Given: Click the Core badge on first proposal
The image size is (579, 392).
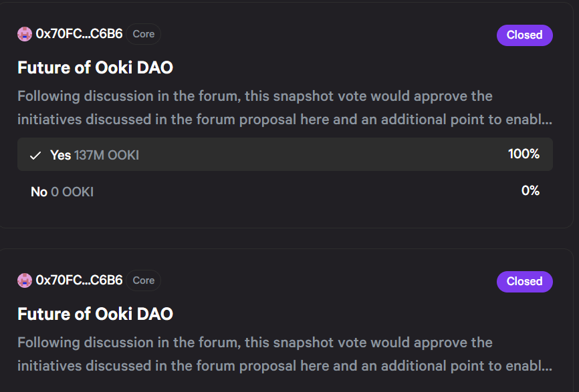Looking at the screenshot, I should click(x=143, y=34).
